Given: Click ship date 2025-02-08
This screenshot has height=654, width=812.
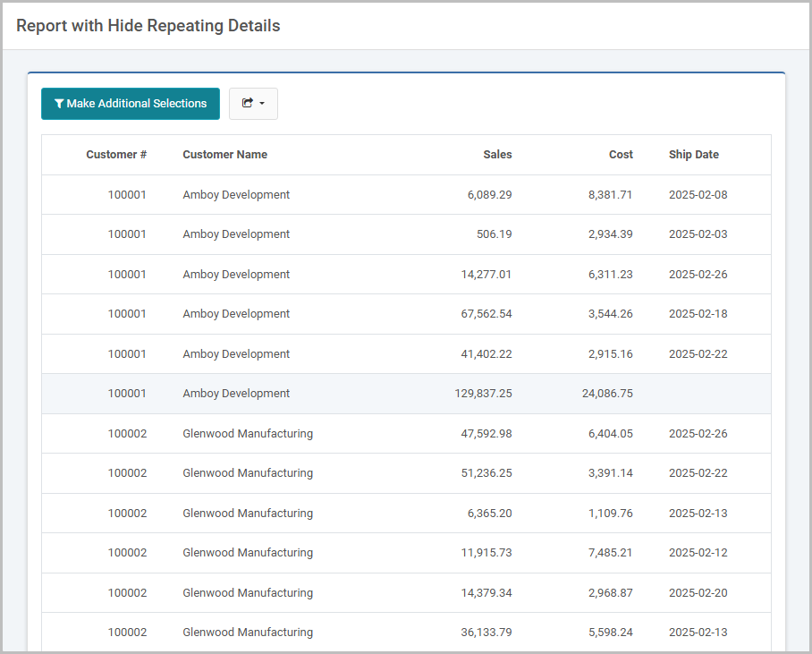Looking at the screenshot, I should (698, 195).
